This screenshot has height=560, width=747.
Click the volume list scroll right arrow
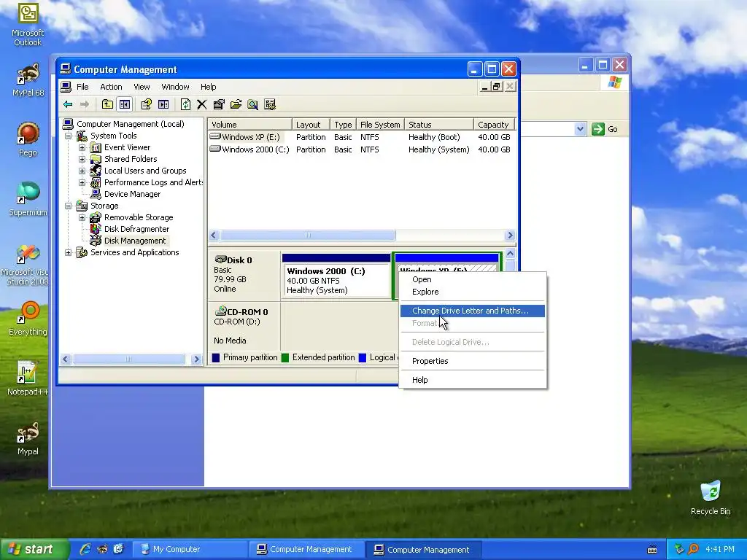(x=510, y=236)
